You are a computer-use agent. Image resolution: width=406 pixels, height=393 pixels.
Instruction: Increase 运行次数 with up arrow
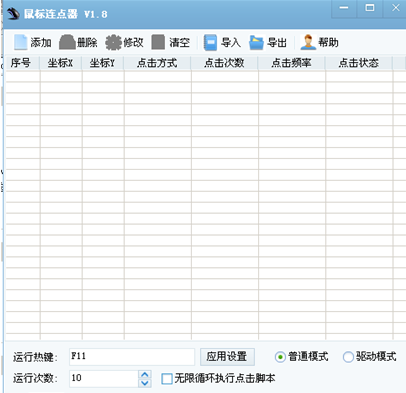tap(145, 374)
